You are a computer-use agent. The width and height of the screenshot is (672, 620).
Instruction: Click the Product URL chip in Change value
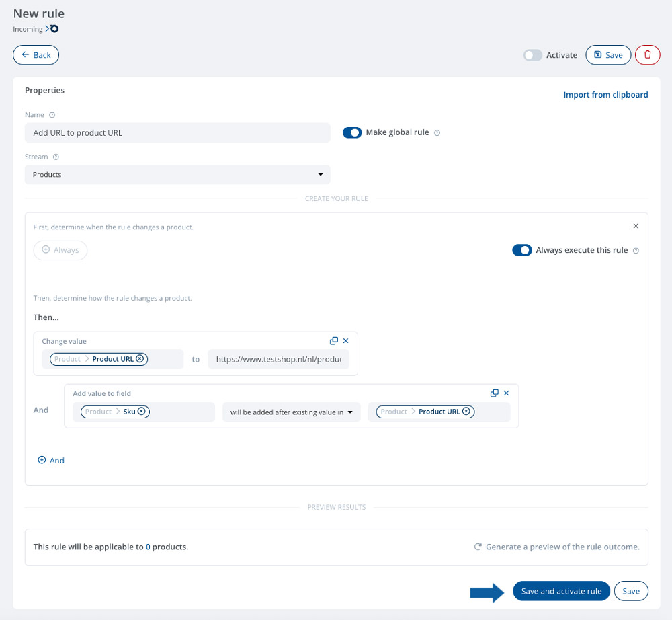coord(99,359)
